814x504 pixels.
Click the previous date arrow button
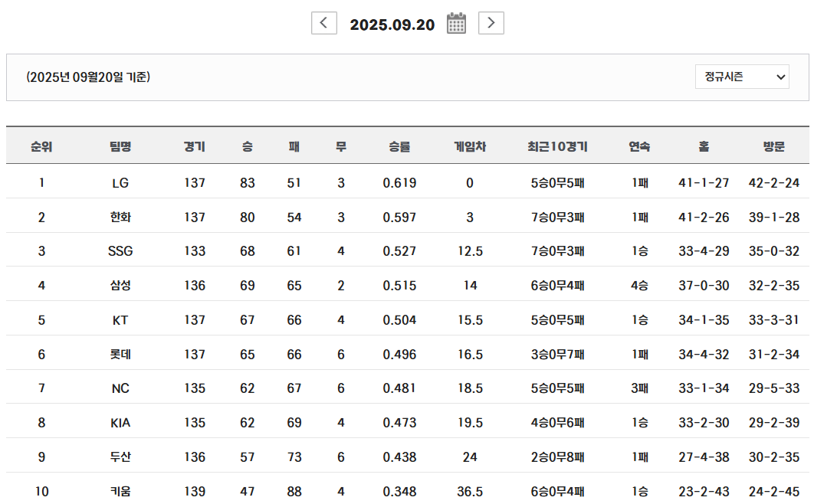point(323,23)
